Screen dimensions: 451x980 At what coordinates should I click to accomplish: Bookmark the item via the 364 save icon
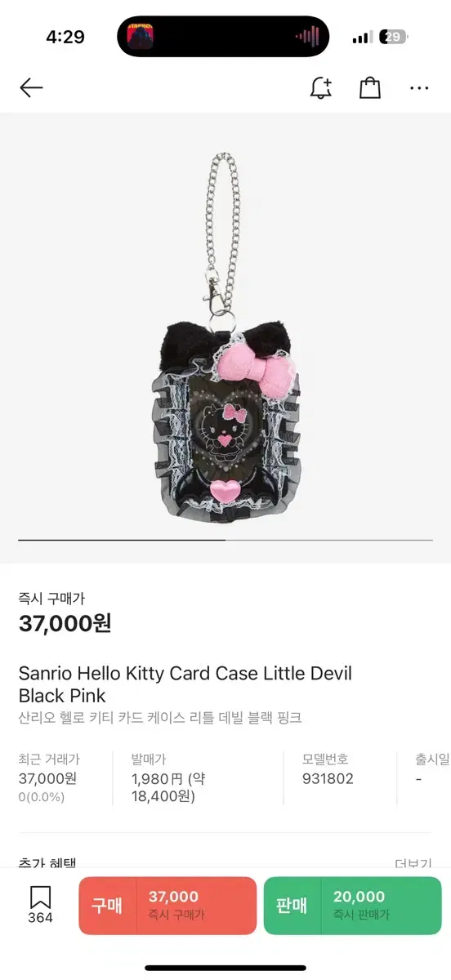pos(40,905)
